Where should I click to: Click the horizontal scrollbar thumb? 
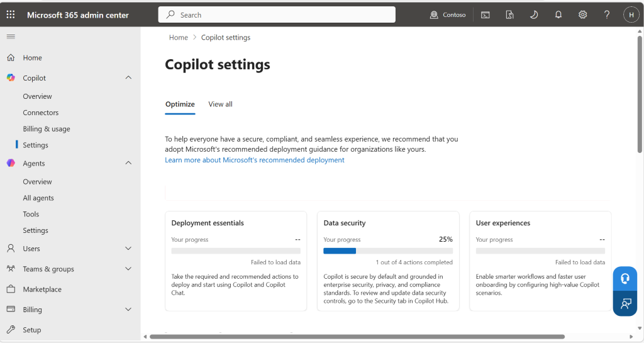357,337
